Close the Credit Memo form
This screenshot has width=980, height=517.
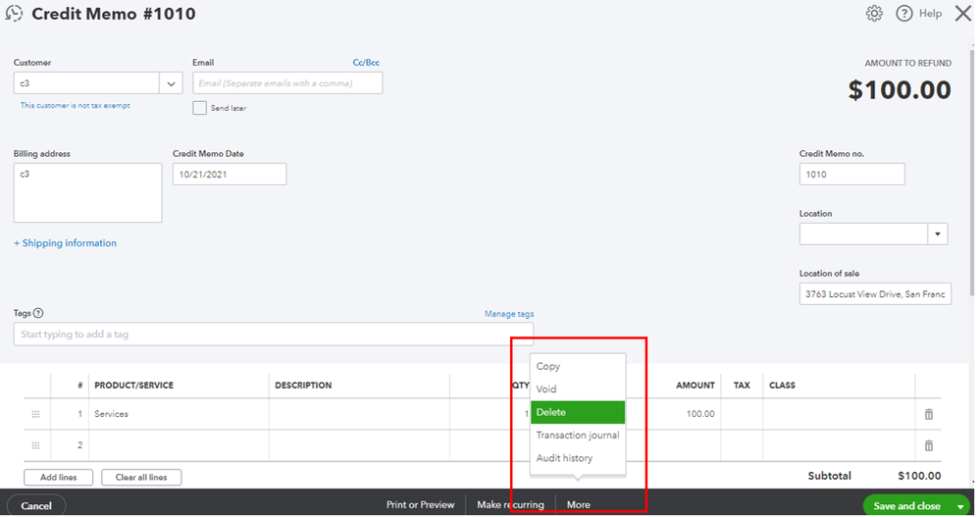pos(963,13)
